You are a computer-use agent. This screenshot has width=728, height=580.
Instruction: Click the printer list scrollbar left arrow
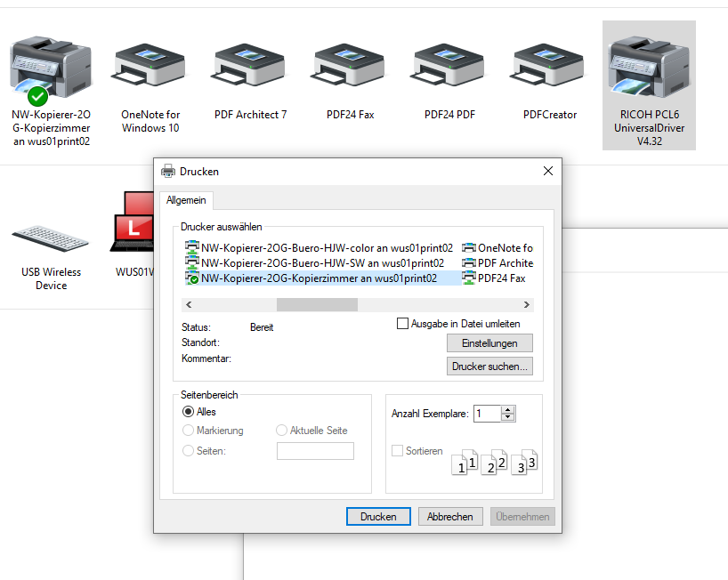click(x=189, y=305)
